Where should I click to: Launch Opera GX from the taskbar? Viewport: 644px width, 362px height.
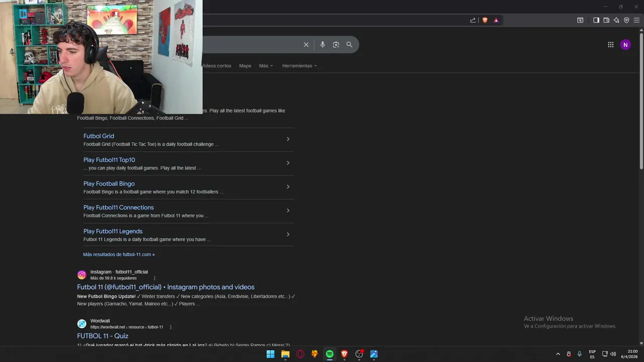(300, 354)
